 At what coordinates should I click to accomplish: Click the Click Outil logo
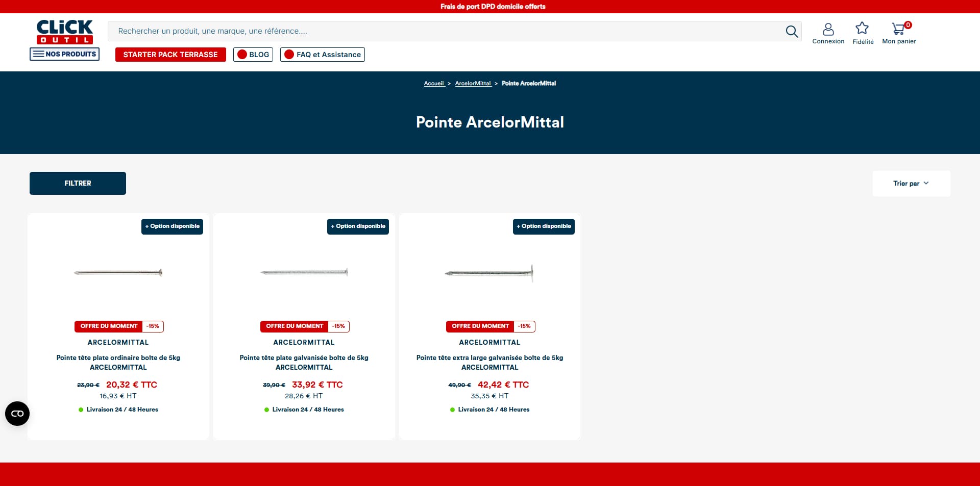coord(65,32)
